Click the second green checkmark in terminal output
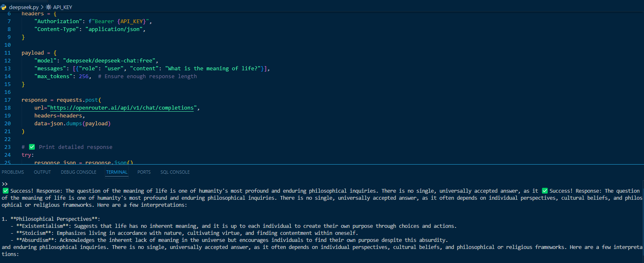 pyautogui.click(x=545, y=191)
